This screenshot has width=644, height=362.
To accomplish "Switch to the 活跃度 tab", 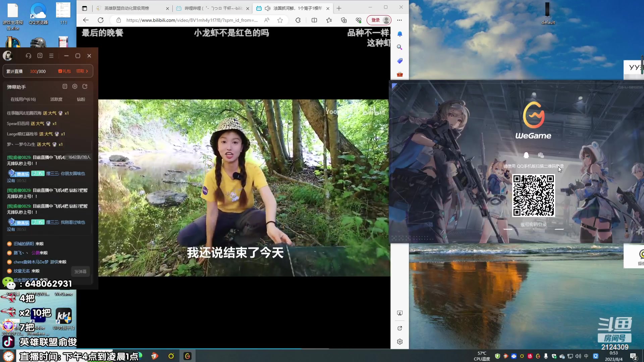I will 56,99.
